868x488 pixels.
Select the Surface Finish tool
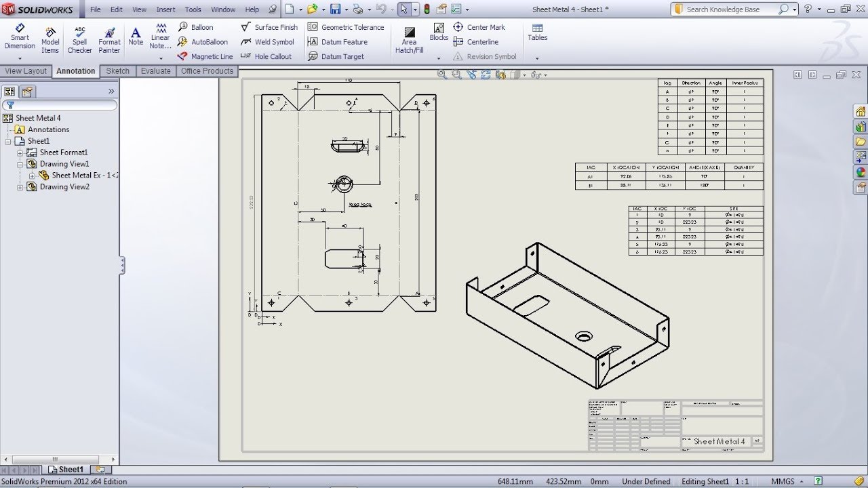269,27
